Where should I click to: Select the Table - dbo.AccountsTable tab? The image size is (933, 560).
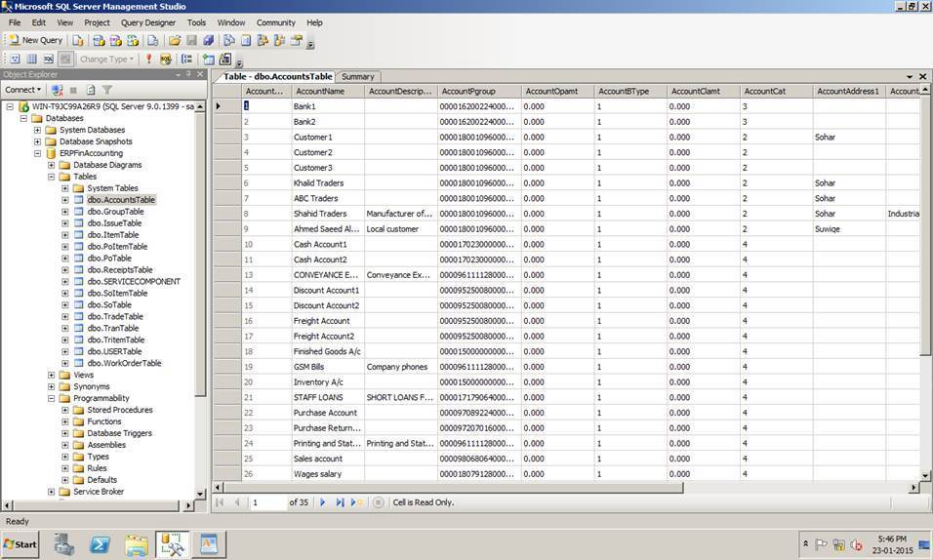click(x=277, y=77)
